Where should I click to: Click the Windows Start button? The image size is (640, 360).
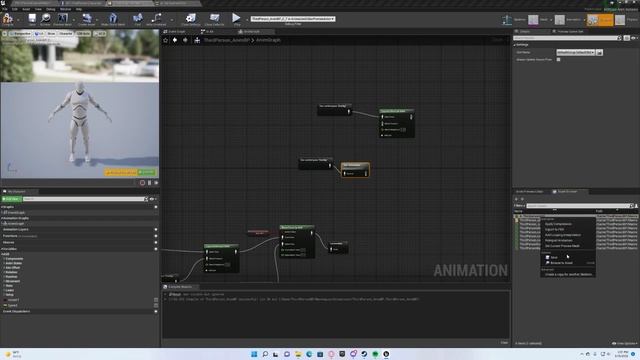pyautogui.click(x=254, y=354)
